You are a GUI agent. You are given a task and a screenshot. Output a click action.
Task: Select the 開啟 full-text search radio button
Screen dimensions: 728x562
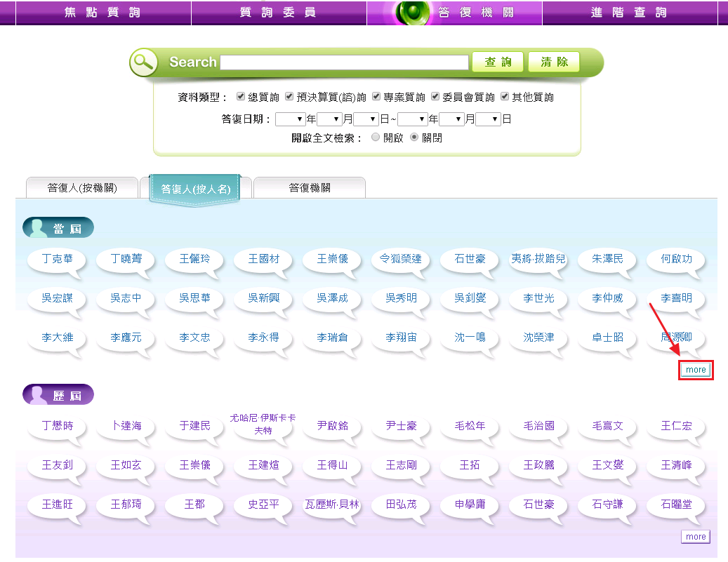point(376,138)
